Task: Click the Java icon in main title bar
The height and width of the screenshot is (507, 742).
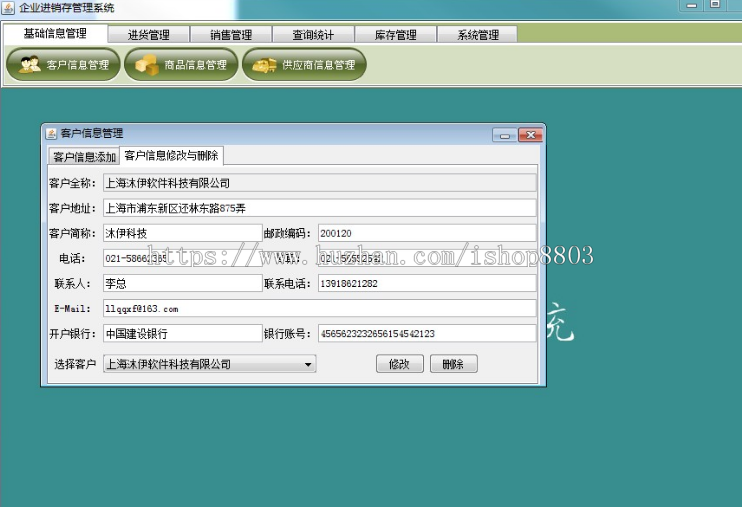Action: click(x=8, y=8)
